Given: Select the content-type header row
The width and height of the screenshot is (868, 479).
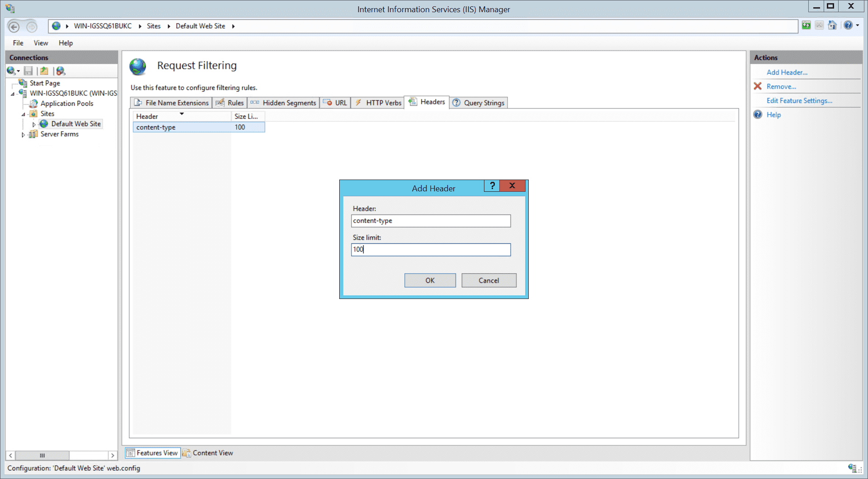Looking at the screenshot, I should tap(199, 128).
